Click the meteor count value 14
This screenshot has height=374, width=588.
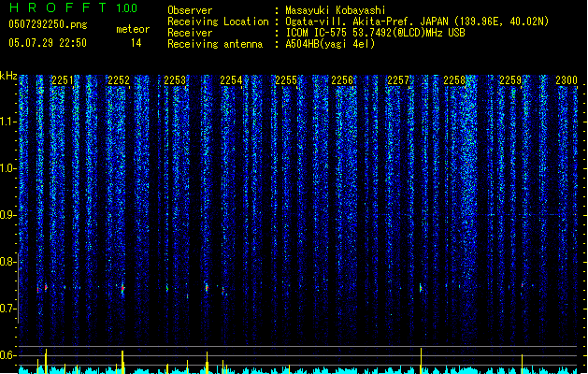pos(136,43)
